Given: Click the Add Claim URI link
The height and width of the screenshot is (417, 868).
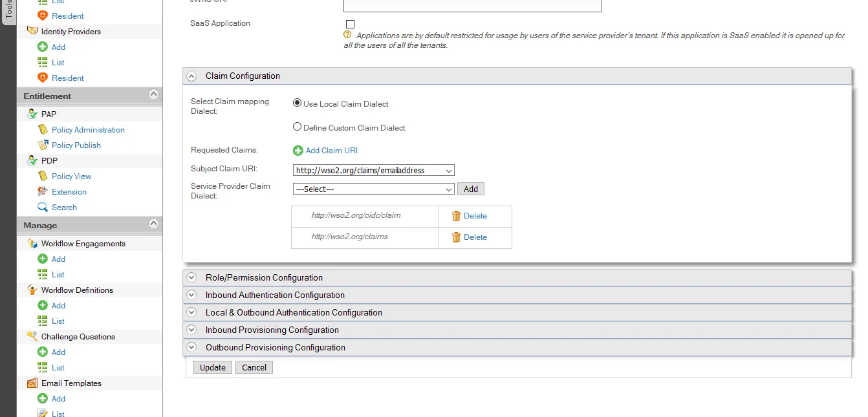Looking at the screenshot, I should point(331,151).
